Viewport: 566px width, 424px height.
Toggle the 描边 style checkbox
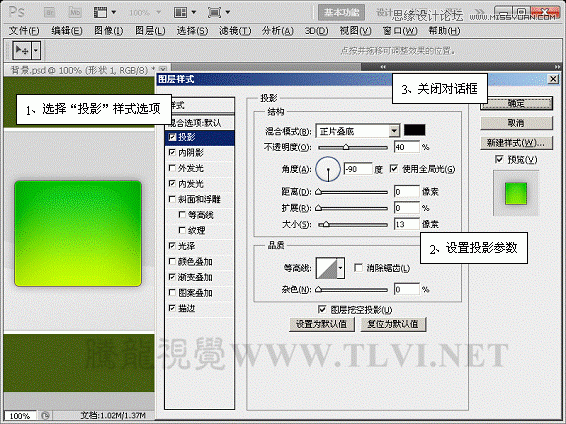(x=172, y=308)
